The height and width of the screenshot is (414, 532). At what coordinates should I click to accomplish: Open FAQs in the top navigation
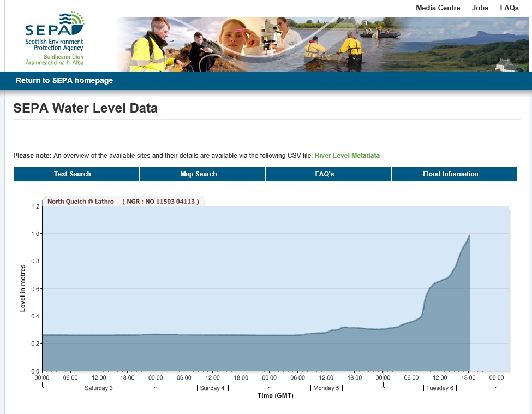pos(509,8)
